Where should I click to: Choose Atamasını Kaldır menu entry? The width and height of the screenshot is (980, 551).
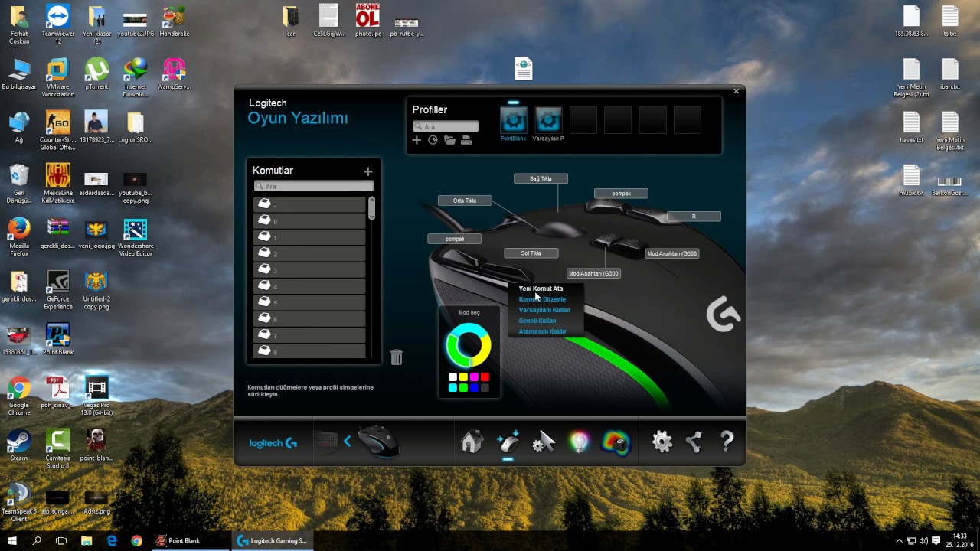point(543,331)
